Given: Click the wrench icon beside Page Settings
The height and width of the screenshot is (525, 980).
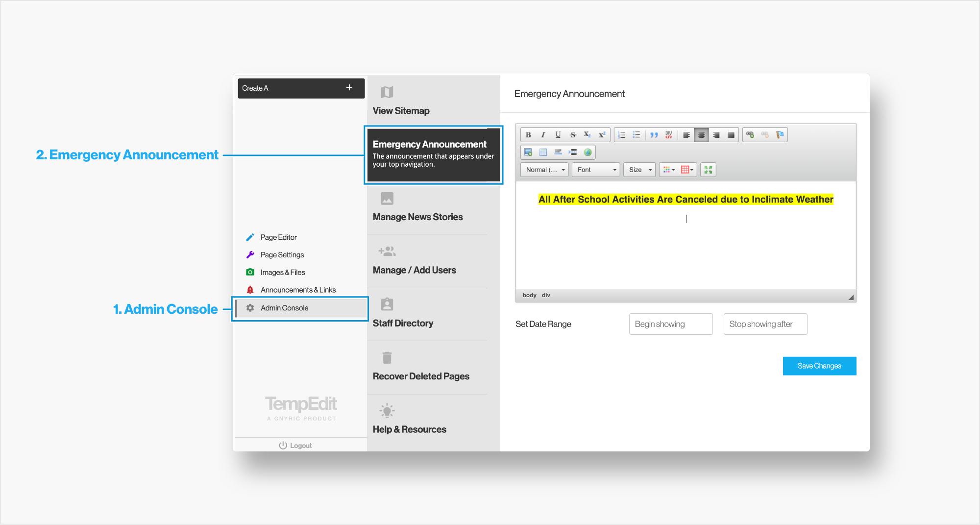Looking at the screenshot, I should [250, 255].
